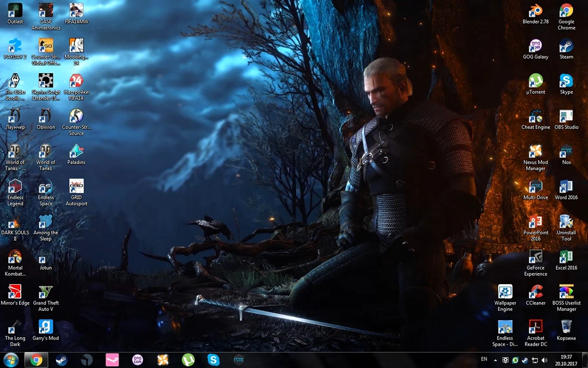This screenshot has height=368, width=588.
Task: Open the Windows Start menu button
Action: tap(11, 360)
